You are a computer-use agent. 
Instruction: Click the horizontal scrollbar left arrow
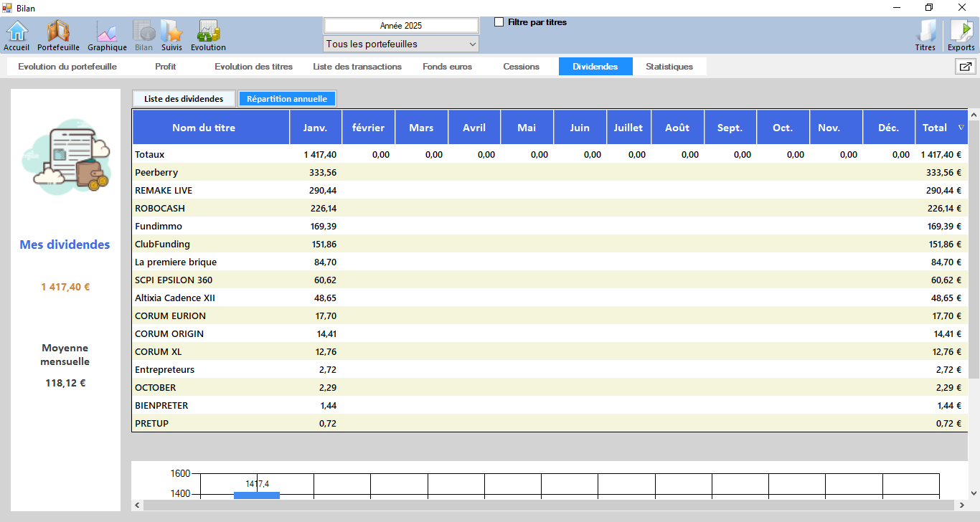tap(137, 505)
